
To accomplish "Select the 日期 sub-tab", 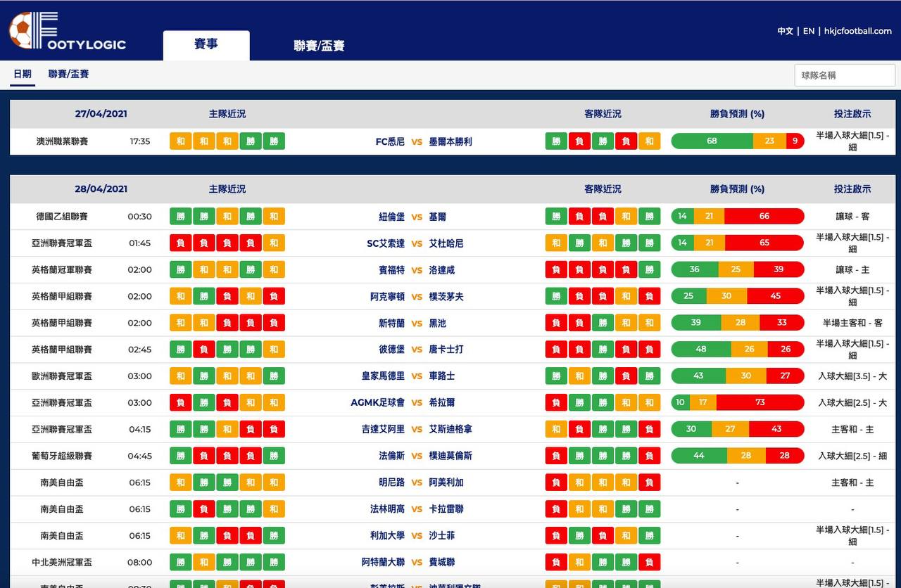I will tap(23, 74).
